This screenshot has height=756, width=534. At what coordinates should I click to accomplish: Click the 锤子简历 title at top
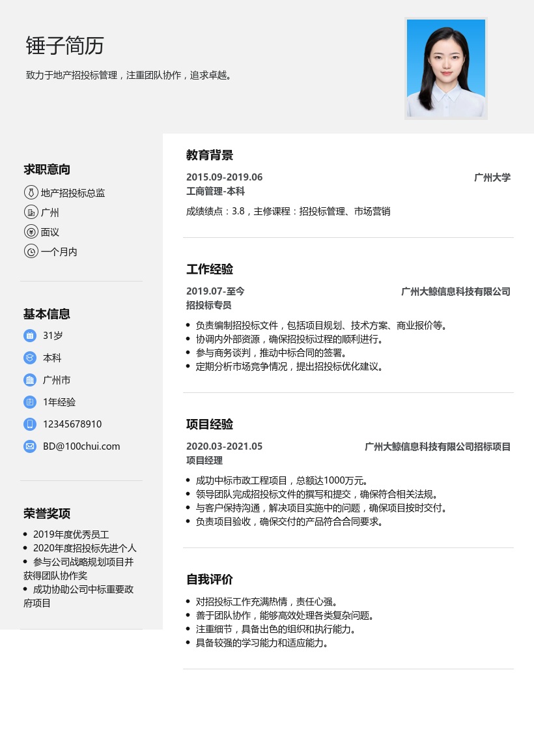tap(64, 46)
